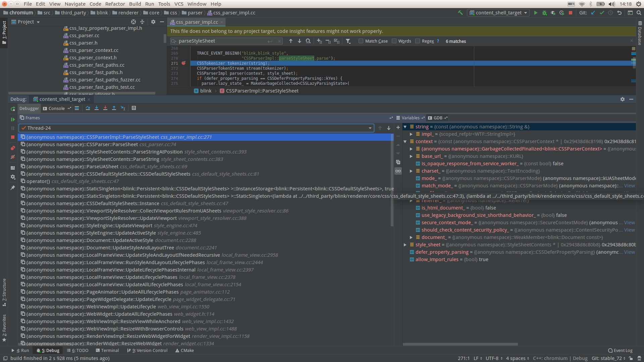Enable the Words search checkbox
Image resolution: width=644 pixels, height=362 pixels.
[x=394, y=41]
